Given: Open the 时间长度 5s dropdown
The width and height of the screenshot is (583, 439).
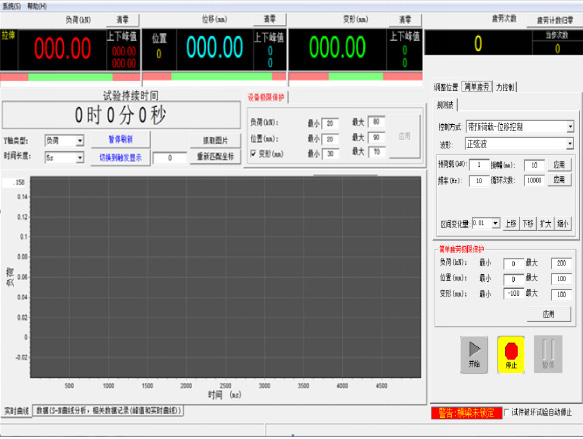Looking at the screenshot, I should [x=64, y=158].
